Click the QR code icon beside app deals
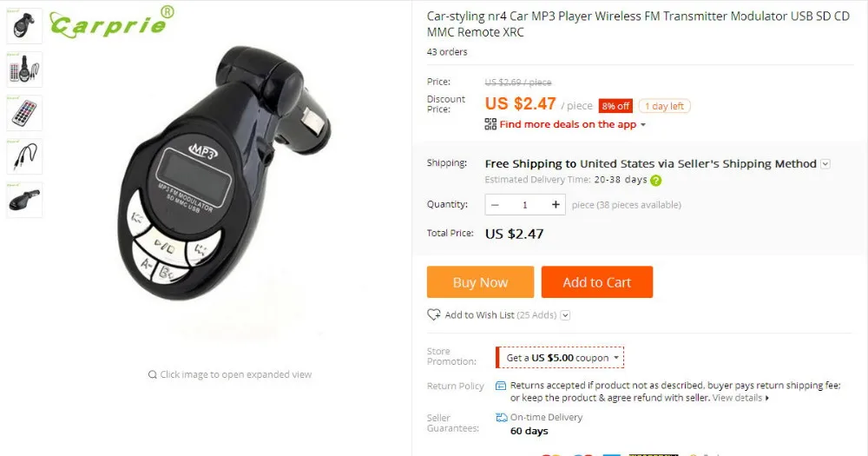 (x=490, y=124)
